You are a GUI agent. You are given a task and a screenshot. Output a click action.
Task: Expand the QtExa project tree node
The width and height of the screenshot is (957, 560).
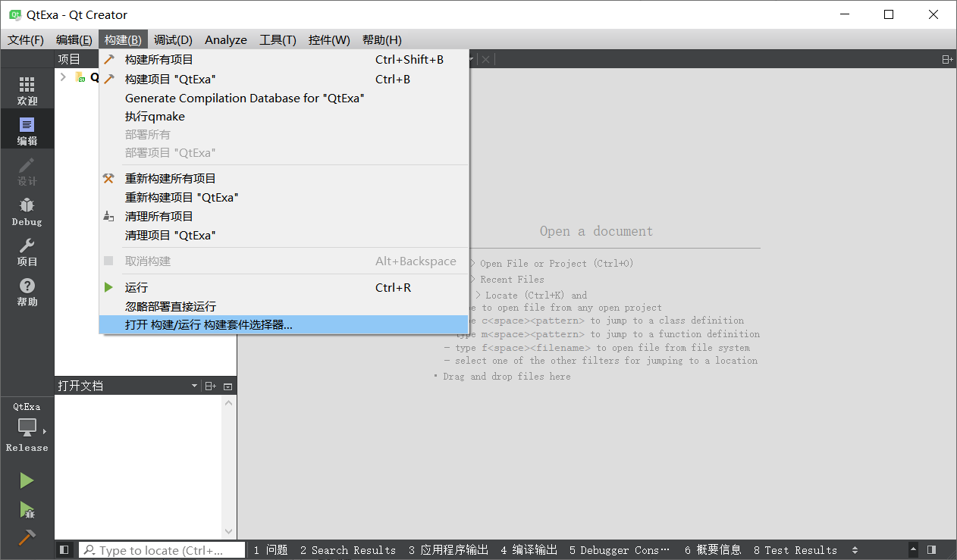tap(63, 77)
